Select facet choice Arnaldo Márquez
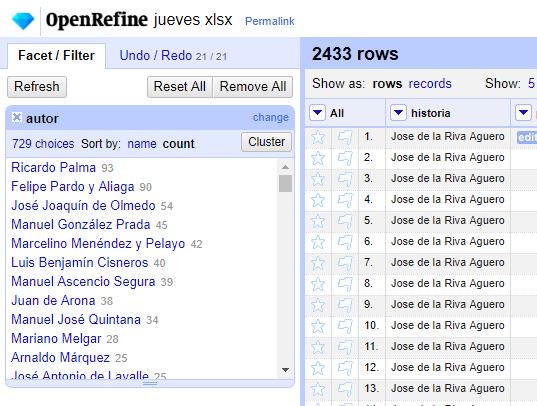 [60, 357]
